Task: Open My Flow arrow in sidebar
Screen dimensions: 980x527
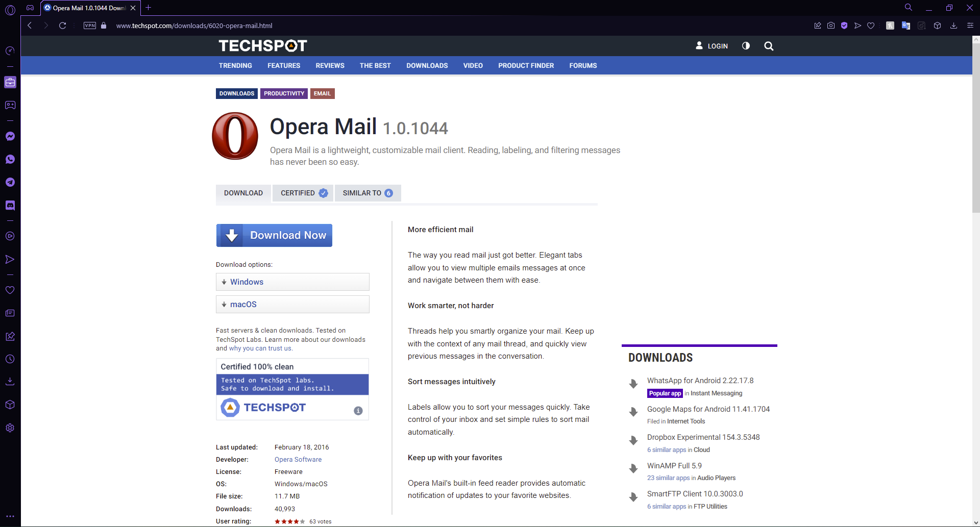Action: tap(10, 259)
